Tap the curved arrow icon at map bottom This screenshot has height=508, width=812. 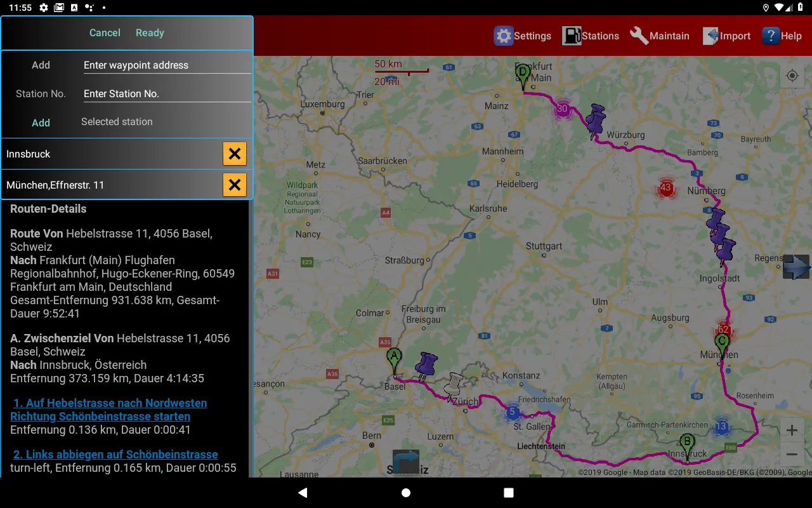coord(406,462)
